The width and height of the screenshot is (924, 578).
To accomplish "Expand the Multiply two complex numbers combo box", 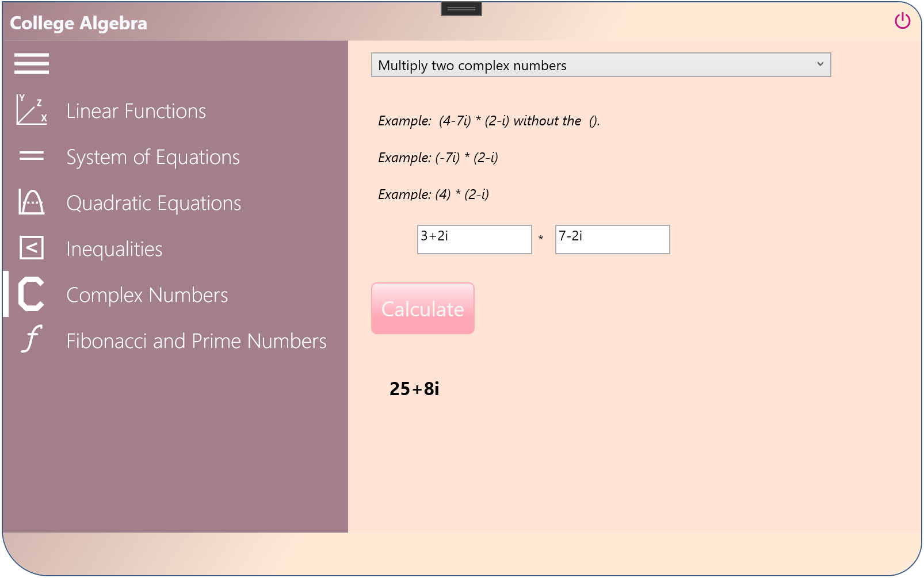I will click(x=601, y=65).
